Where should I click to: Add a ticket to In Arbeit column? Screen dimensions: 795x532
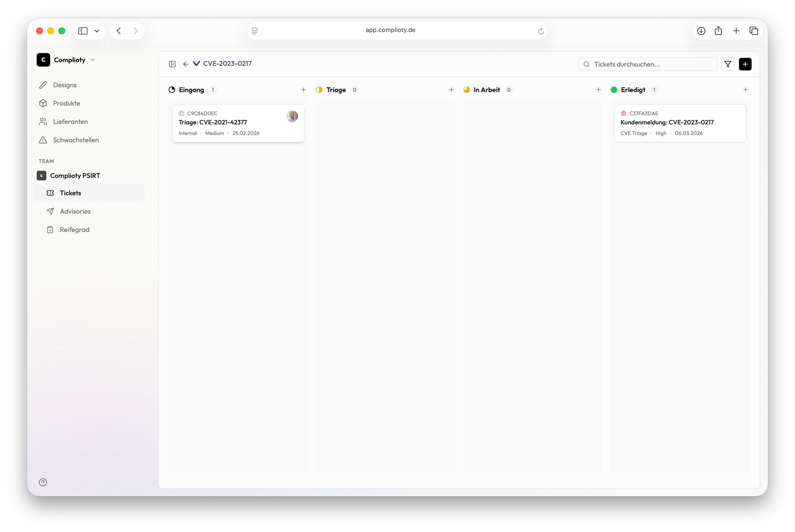click(x=598, y=90)
